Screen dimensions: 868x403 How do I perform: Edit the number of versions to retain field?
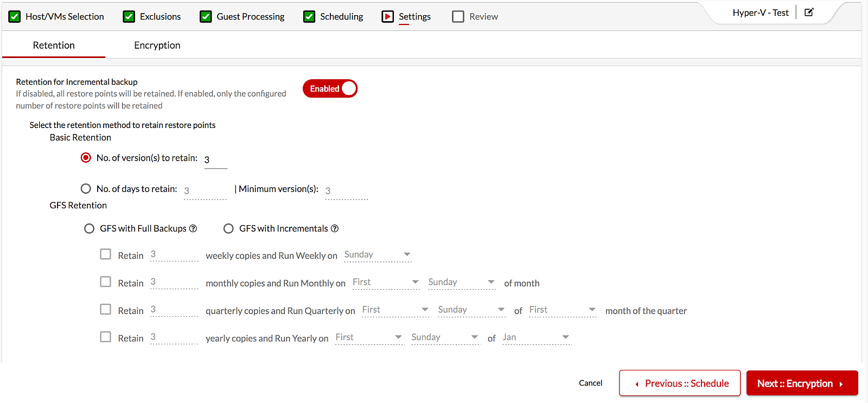(x=216, y=160)
